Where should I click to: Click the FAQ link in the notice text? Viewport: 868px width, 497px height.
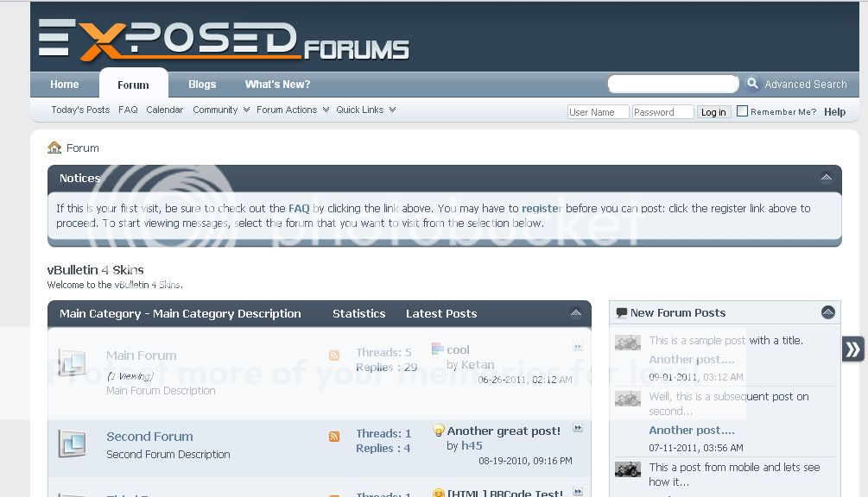point(299,209)
